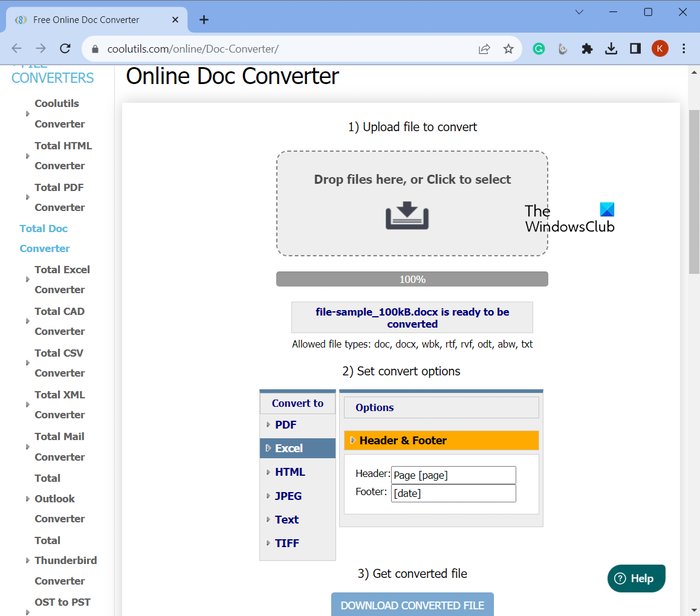
Task: Open Total HTML Converter sidebar link
Action: tap(63, 156)
